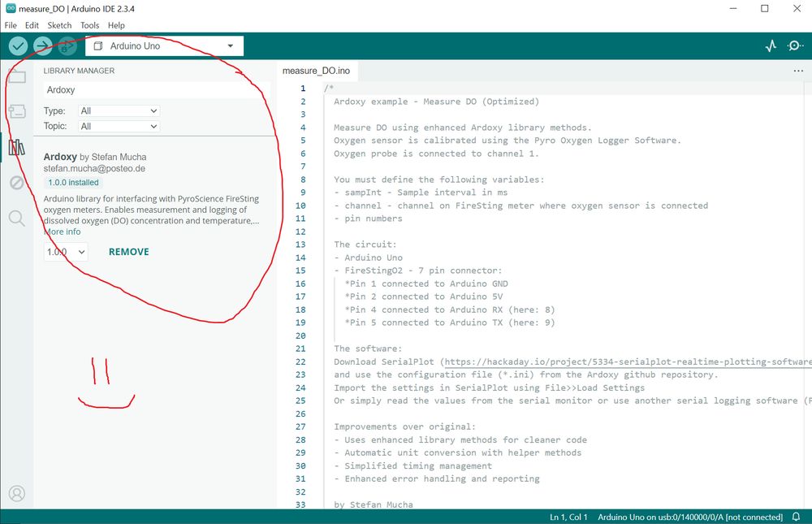Click the 1.0.0 installed badge
This screenshot has width=812, height=524.
73,183
